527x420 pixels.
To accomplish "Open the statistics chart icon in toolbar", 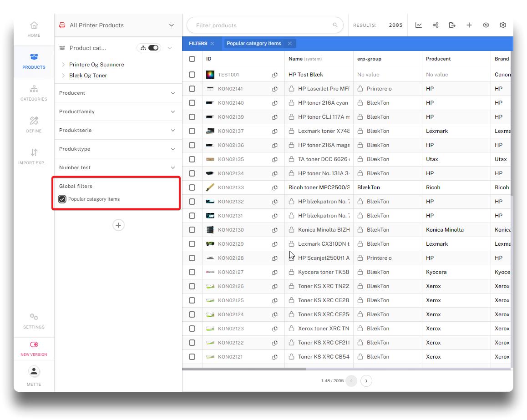I will point(419,25).
